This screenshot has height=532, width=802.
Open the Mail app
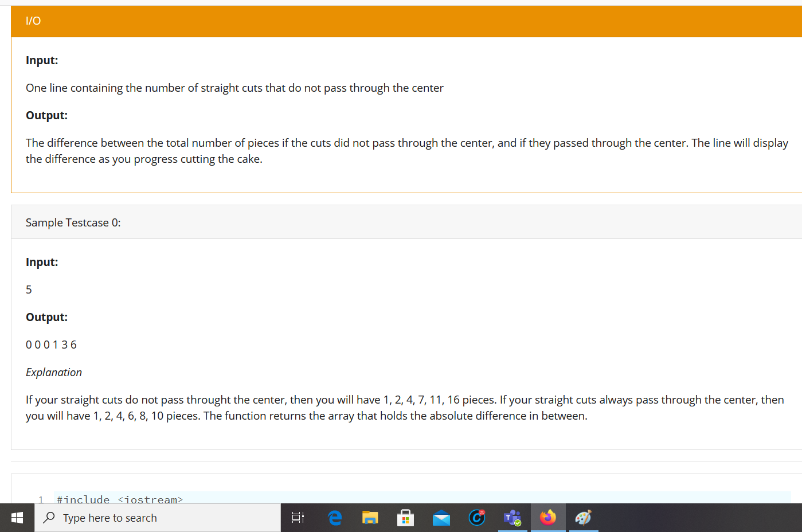point(441,518)
